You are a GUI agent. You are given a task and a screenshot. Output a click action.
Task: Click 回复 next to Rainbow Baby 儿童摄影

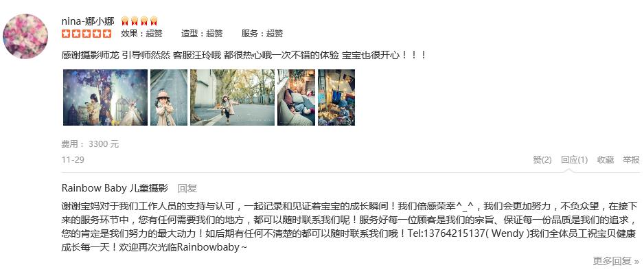(187, 189)
